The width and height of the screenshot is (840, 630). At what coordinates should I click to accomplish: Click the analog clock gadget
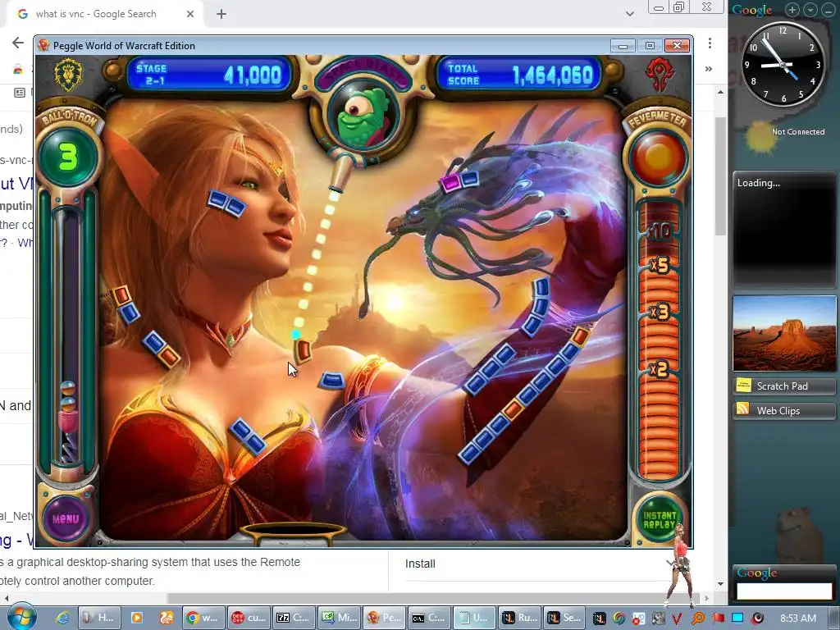click(x=783, y=64)
